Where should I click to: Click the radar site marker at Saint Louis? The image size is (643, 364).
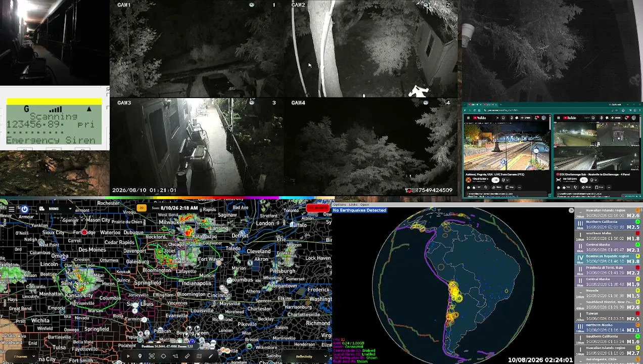pos(134,305)
